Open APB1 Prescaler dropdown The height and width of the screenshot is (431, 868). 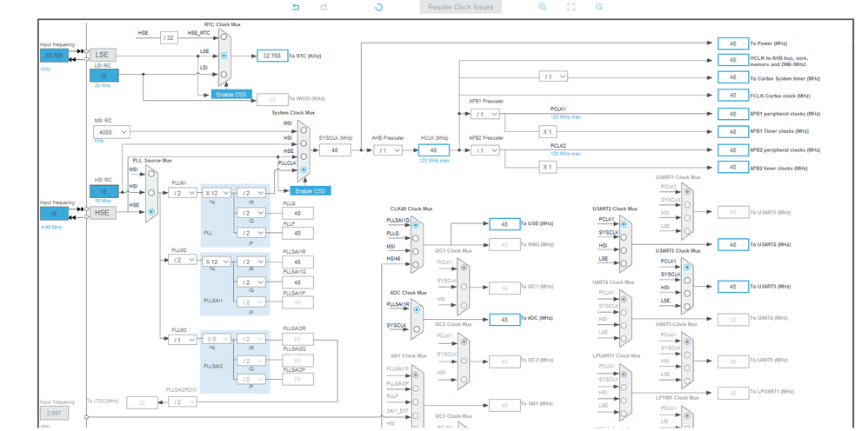click(x=485, y=114)
